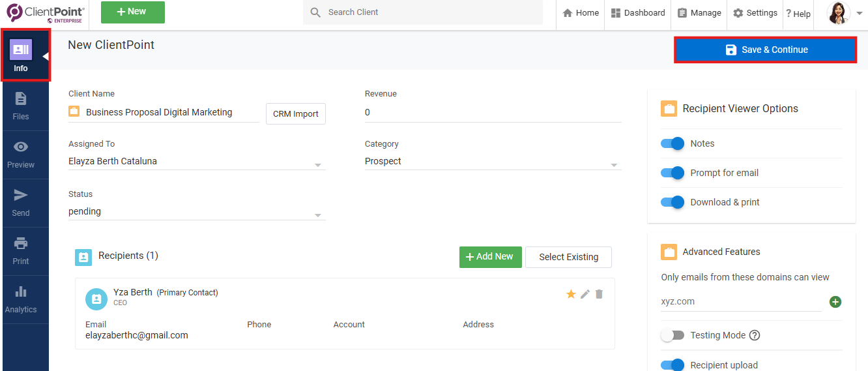
Task: Click the Recipients (1) heading
Action: 128,256
